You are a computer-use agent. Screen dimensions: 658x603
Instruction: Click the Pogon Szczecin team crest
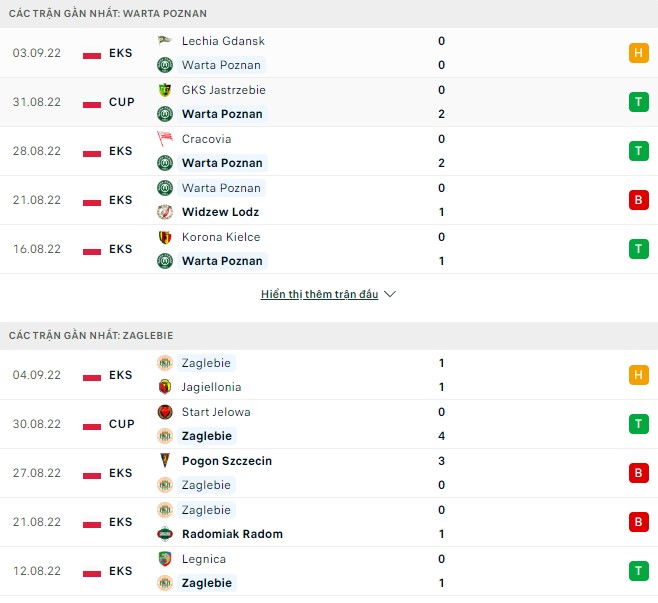click(165, 461)
